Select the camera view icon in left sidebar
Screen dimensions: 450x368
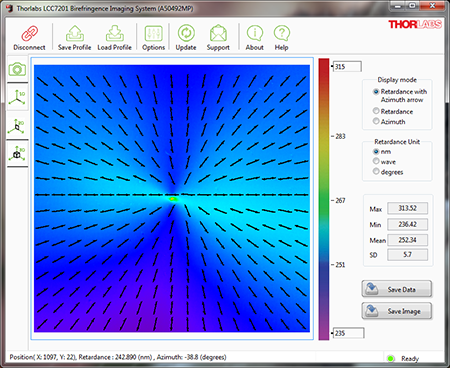tap(17, 70)
